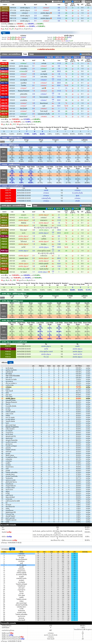Select Total tab next to Home tab
92x644 pixels.
click(25, 54)
